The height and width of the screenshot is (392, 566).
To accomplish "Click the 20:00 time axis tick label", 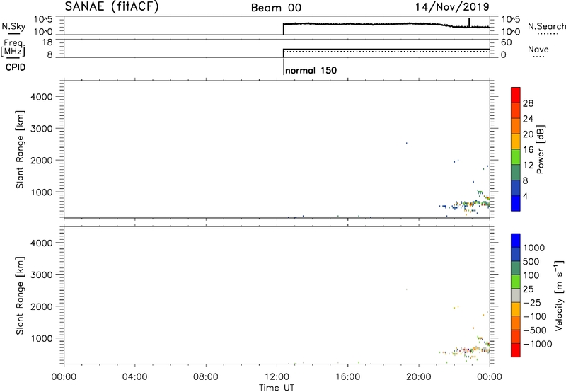I will [x=419, y=377].
